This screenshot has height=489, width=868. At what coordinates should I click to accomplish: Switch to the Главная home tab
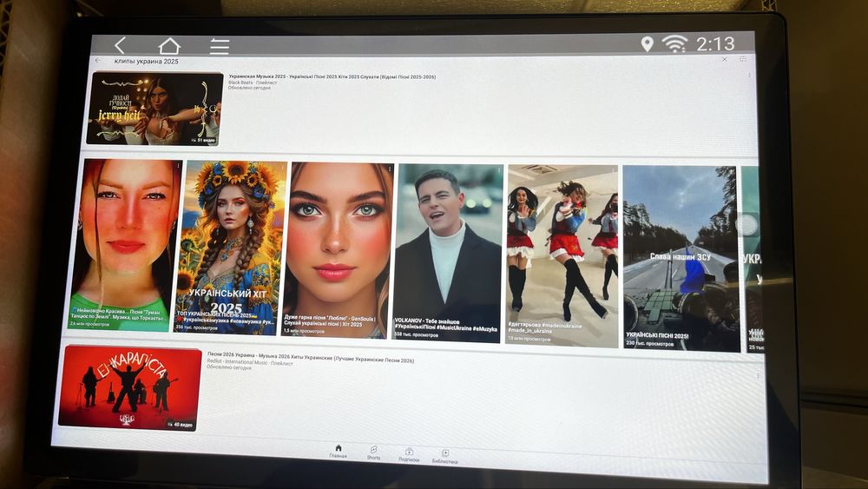click(339, 452)
